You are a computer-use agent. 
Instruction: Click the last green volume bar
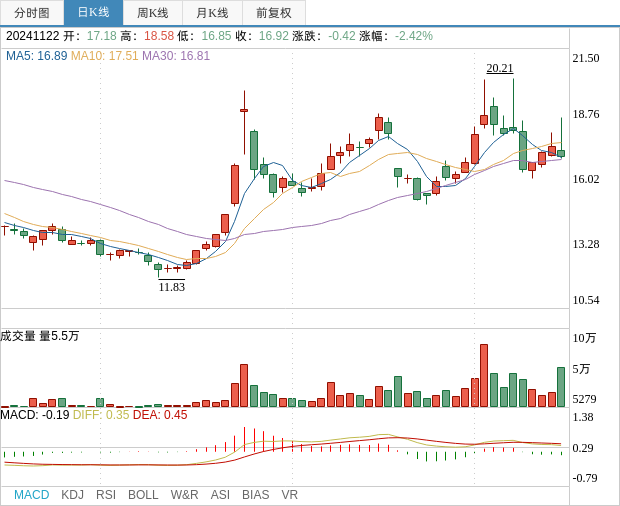(561, 387)
